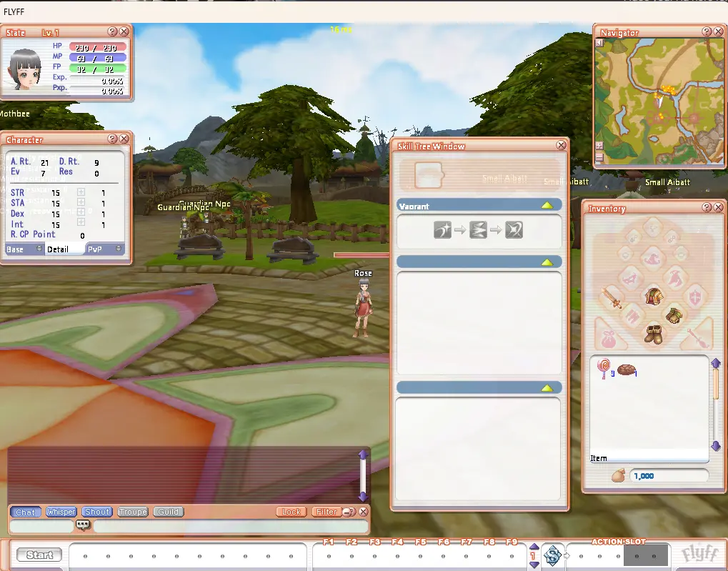
Task: Open the Start menu button
Action: click(x=39, y=555)
